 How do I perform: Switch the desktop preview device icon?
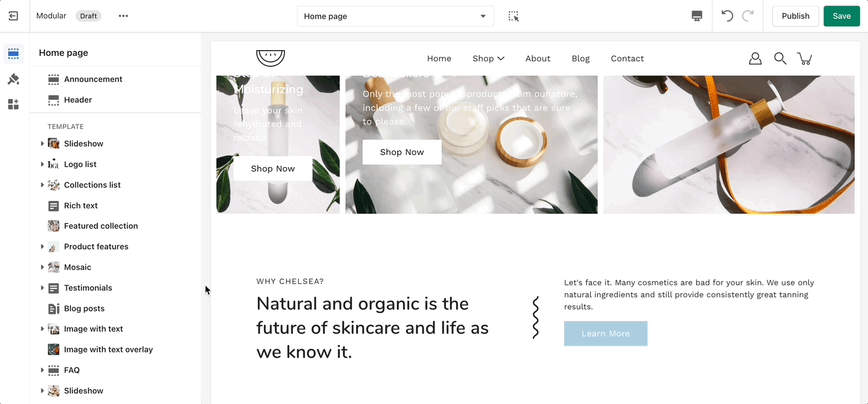(697, 17)
